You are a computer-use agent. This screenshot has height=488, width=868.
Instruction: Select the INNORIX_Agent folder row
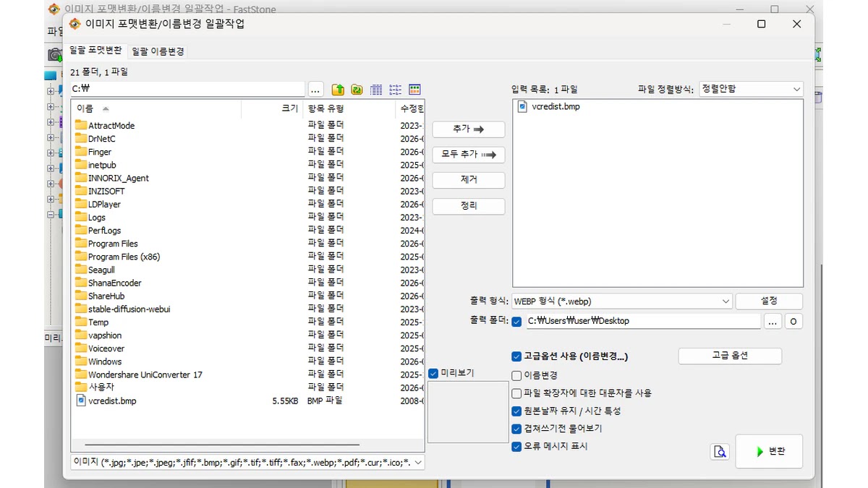click(x=247, y=178)
